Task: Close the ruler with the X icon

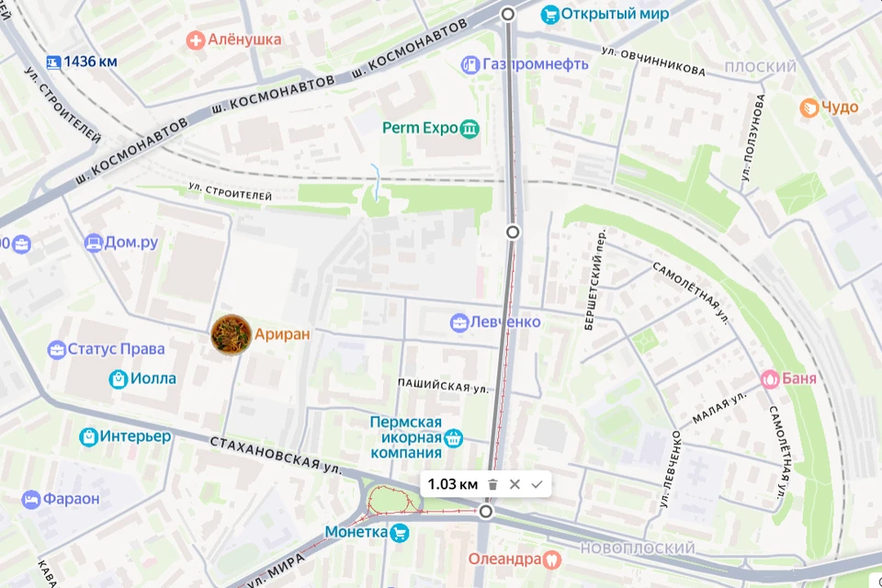Action: [514, 484]
